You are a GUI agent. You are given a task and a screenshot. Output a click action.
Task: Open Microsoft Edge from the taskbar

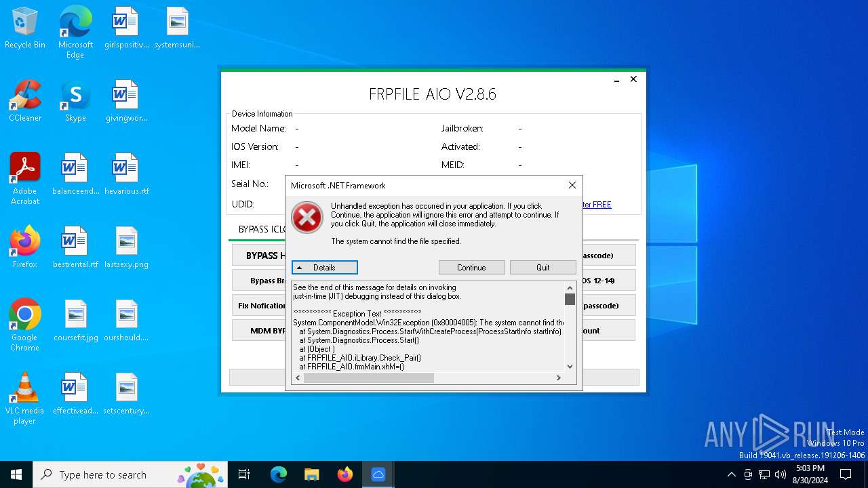point(279,474)
